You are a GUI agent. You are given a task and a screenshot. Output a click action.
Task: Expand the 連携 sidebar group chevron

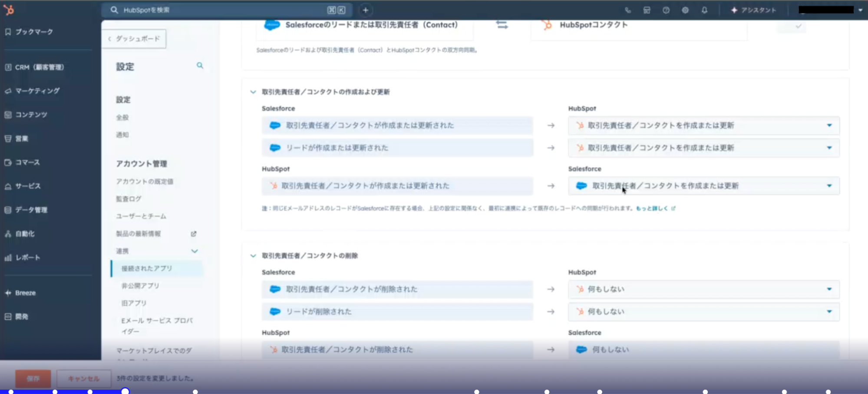(x=195, y=251)
